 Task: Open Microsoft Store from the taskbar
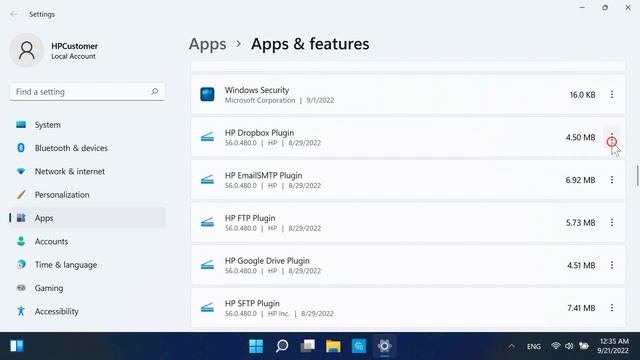pyautogui.click(x=359, y=346)
